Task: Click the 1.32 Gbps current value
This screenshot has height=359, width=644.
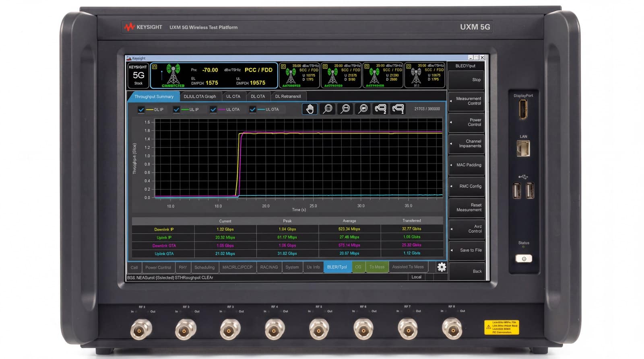Action: 225,229
